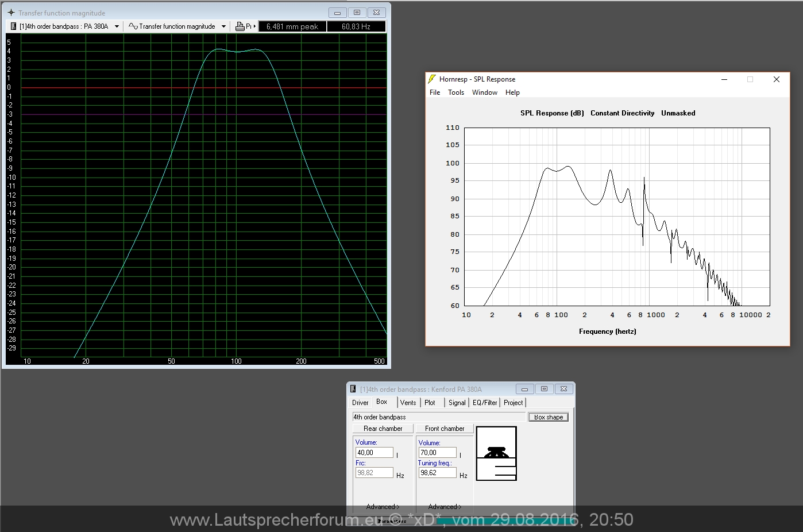
Task: Expand the small arrow next to Print
Action: pos(254,26)
